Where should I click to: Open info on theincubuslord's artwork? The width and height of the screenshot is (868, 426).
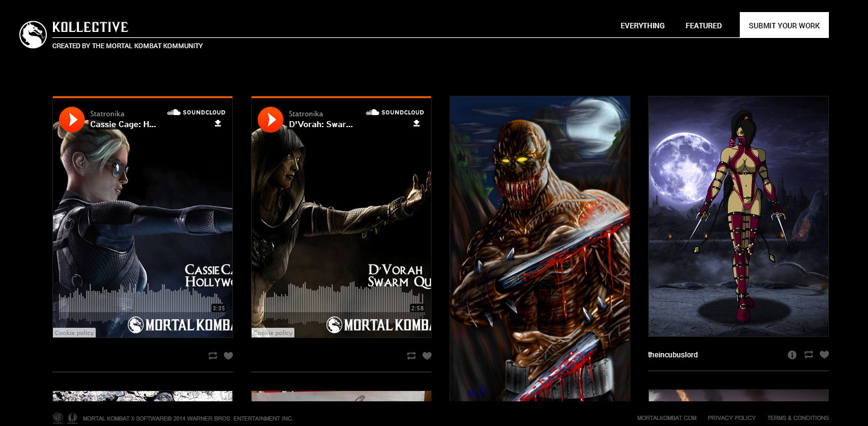(792, 355)
